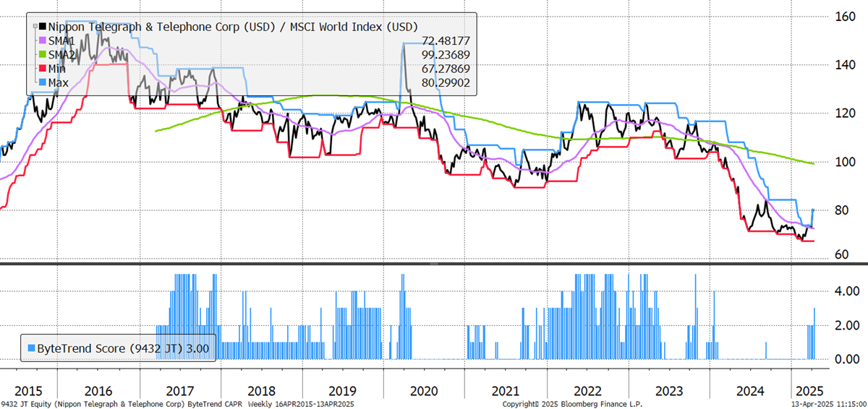
Task: Click the SMA2 value 99.23689
Action: [x=444, y=55]
